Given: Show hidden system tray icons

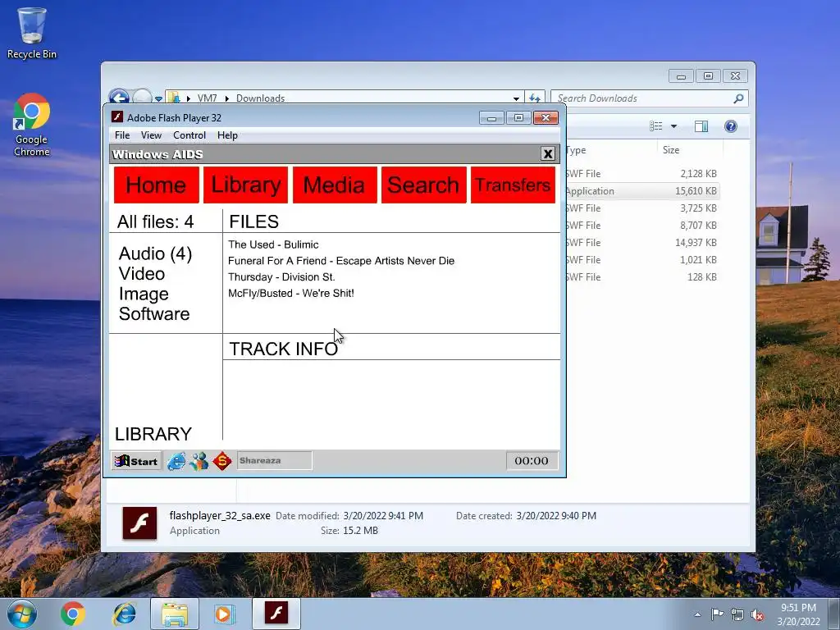Looking at the screenshot, I should 697,614.
